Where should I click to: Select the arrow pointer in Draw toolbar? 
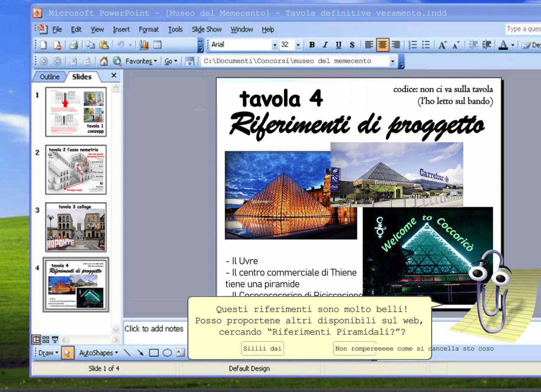pyautogui.click(x=67, y=353)
